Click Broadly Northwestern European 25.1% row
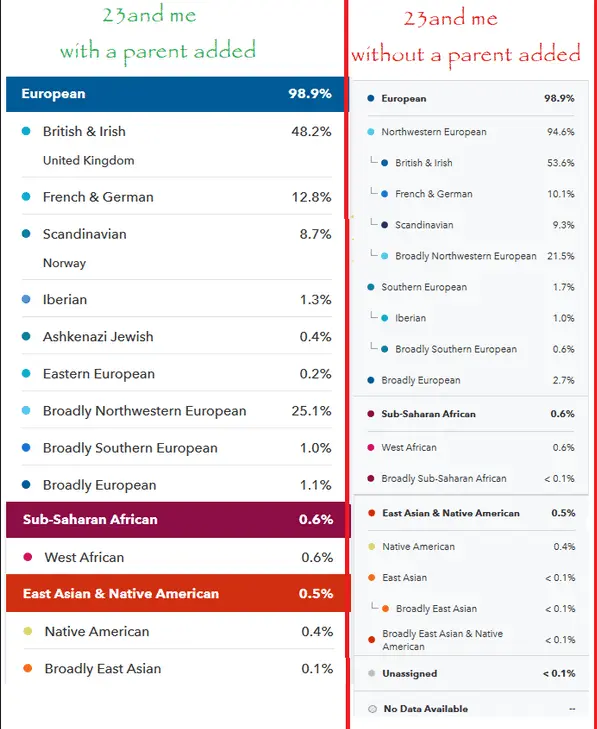The image size is (597, 729). point(177,411)
